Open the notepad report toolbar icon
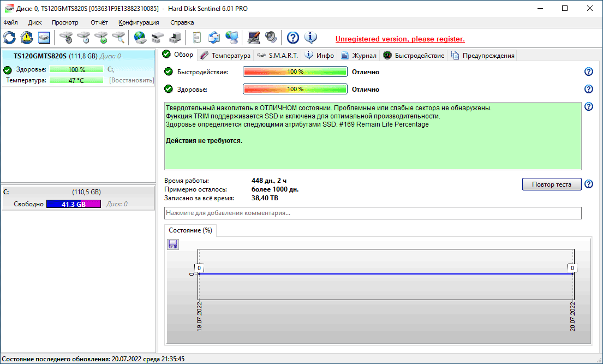603x364 pixels. [x=196, y=38]
